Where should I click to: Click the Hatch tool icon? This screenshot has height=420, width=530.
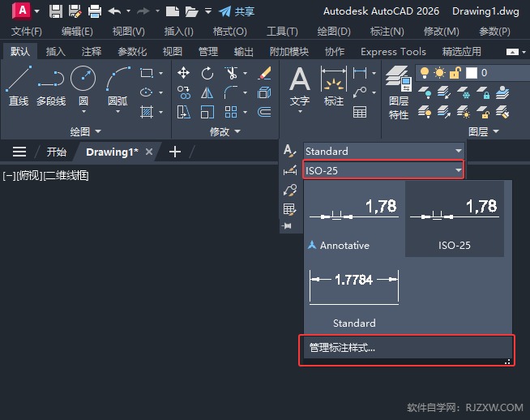click(147, 112)
